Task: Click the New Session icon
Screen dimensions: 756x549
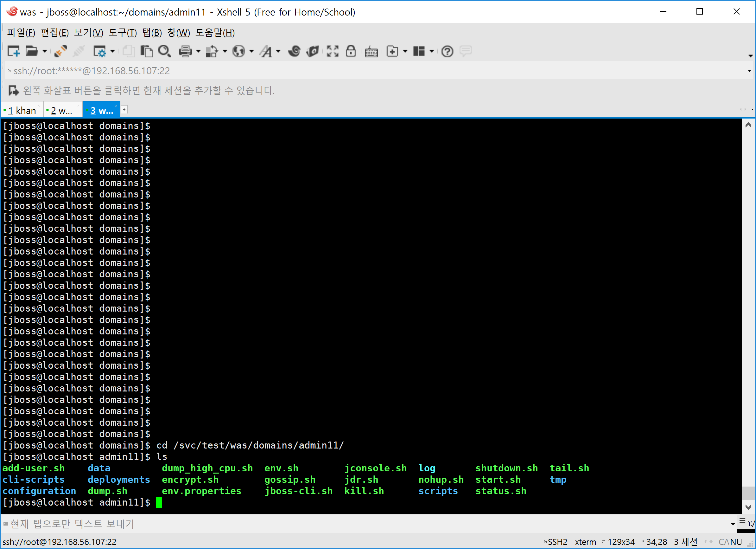Action: point(14,51)
